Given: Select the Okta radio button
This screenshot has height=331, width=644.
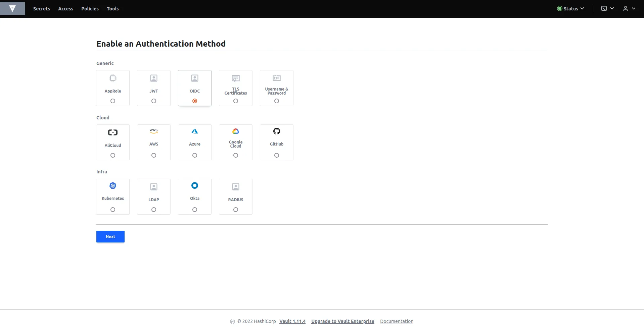Looking at the screenshot, I should (x=195, y=210).
